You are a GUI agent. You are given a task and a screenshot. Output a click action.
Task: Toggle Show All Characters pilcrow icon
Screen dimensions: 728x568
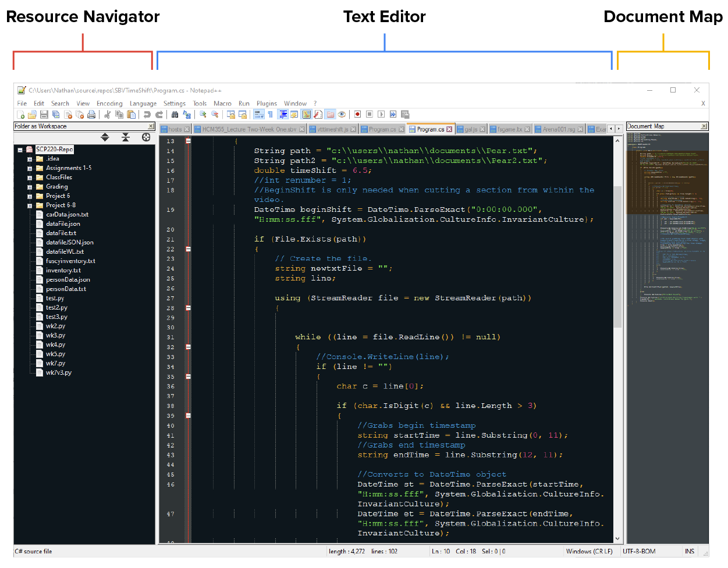(x=271, y=115)
